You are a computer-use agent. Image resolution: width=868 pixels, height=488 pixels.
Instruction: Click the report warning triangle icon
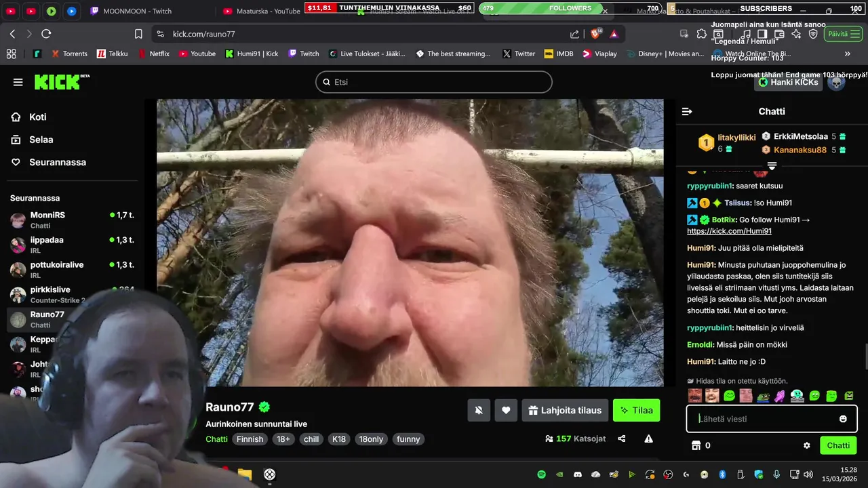pyautogui.click(x=649, y=439)
